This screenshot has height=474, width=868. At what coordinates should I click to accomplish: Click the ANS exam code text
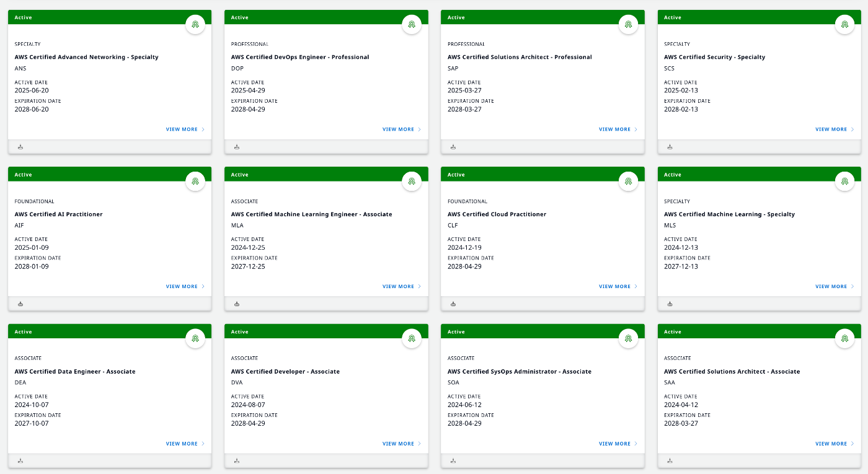pos(20,68)
